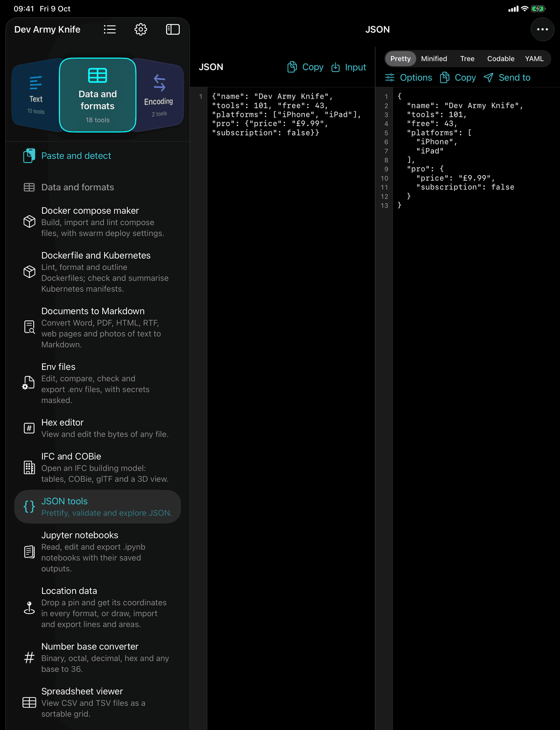Screen dimensions: 560x730
Task: Select the Encoding category card
Action: [159, 95]
